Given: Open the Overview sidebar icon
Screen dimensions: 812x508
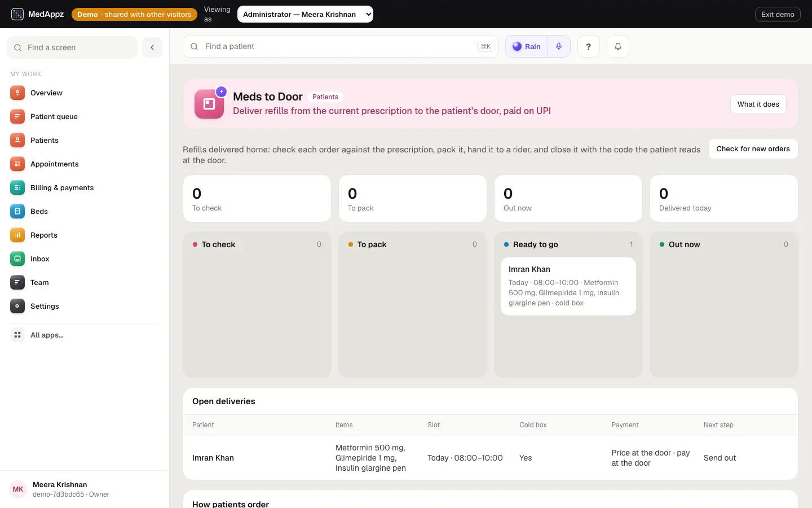Looking at the screenshot, I should point(17,93).
